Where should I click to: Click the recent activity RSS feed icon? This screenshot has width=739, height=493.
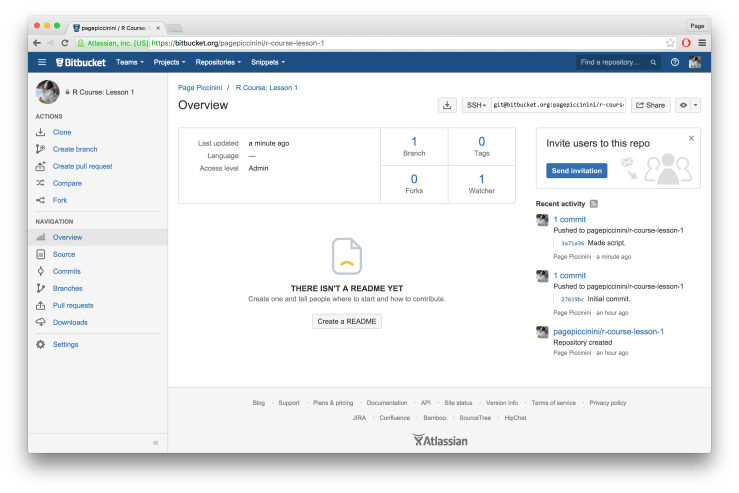594,203
